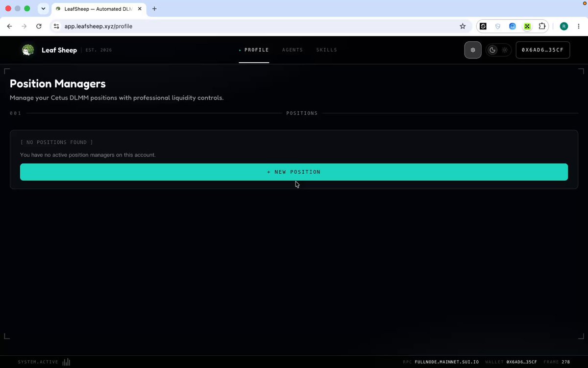Click the FRAME 278 counter

click(557, 362)
